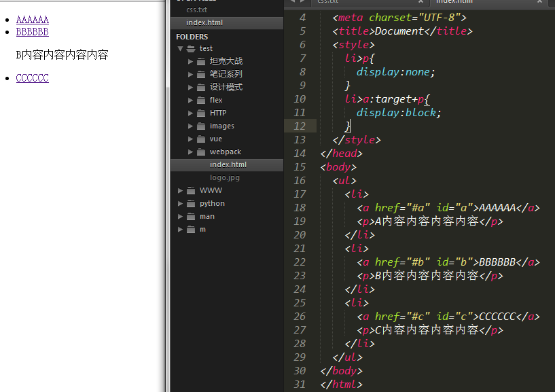Open css.txt in the open files list
Screen dimensions: 555x392
pyautogui.click(x=196, y=10)
